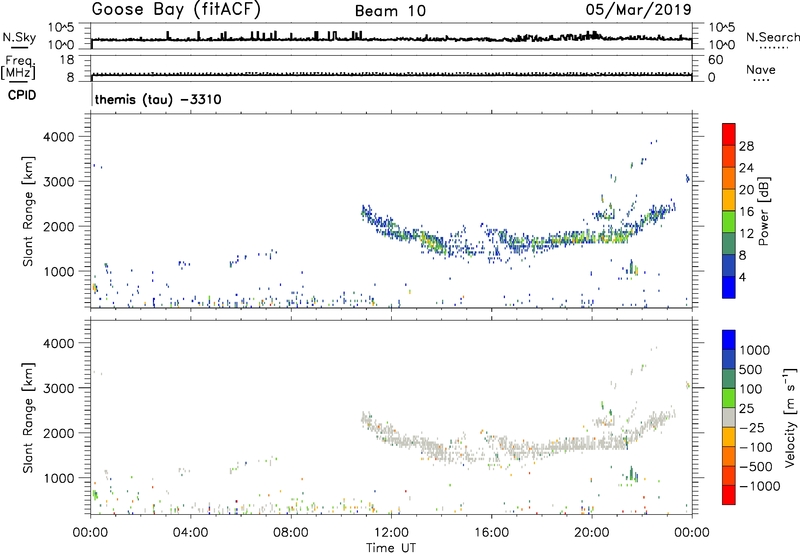Click the 60 tick on Nave axis
This screenshot has height=554, width=800.
click(715, 60)
